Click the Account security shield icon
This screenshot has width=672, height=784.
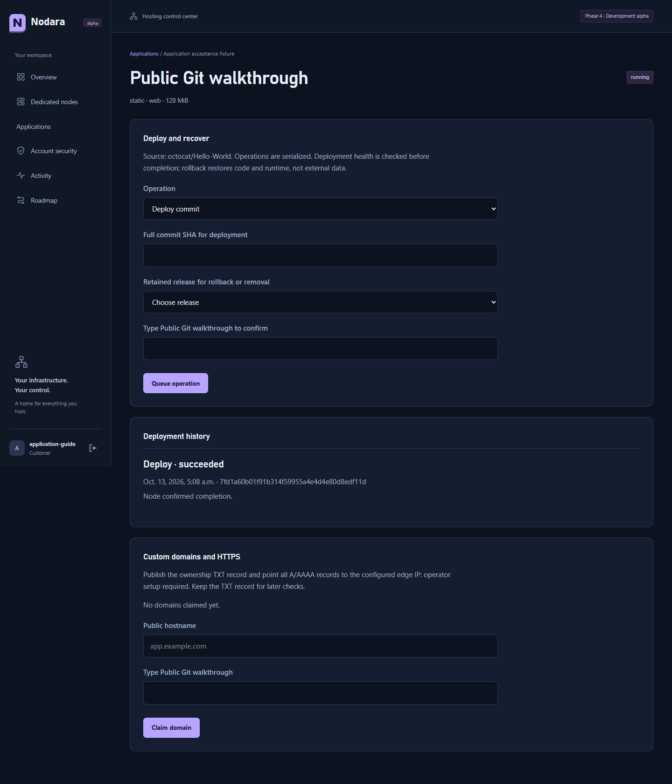coord(21,151)
